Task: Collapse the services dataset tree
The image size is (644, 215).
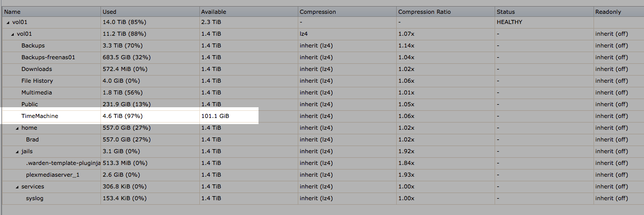Action: click(18, 187)
